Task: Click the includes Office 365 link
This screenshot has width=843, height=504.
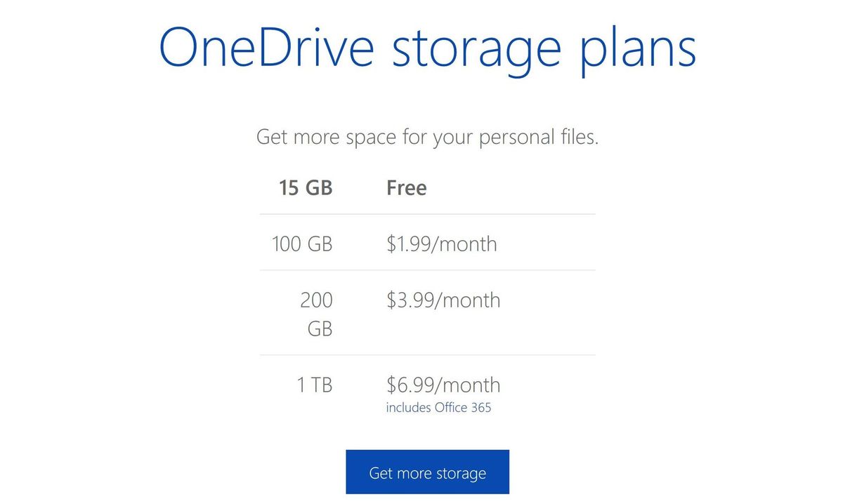Action: tap(439, 408)
